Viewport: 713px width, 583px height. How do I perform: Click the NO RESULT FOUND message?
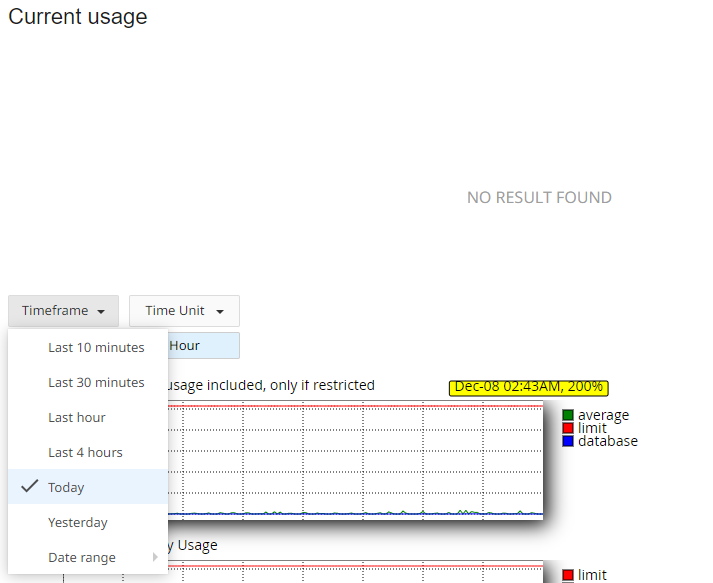(539, 198)
